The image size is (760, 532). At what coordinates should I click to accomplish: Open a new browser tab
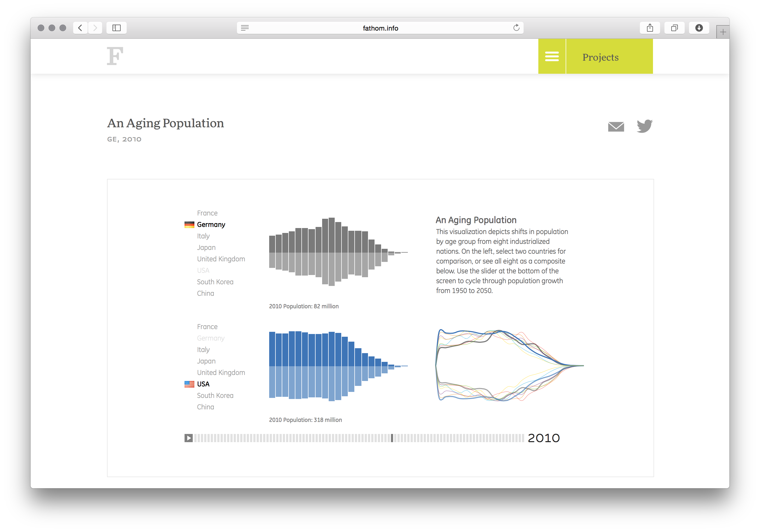coord(723,31)
